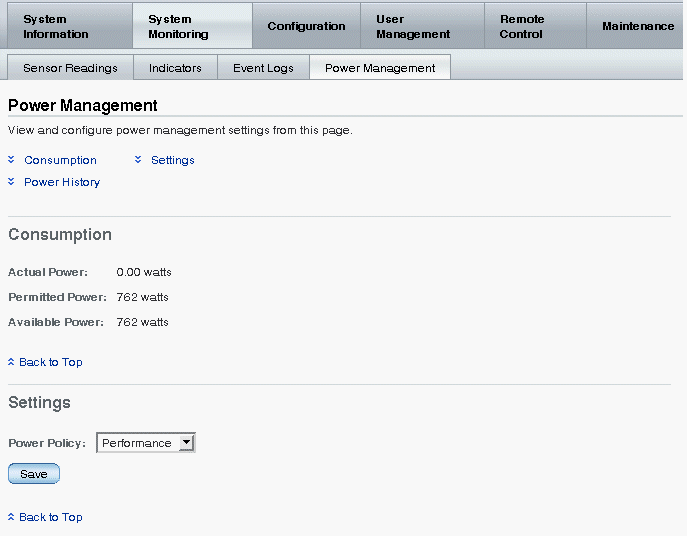The height and width of the screenshot is (536, 687).
Task: Jump to the Settings section link
Action: [173, 160]
